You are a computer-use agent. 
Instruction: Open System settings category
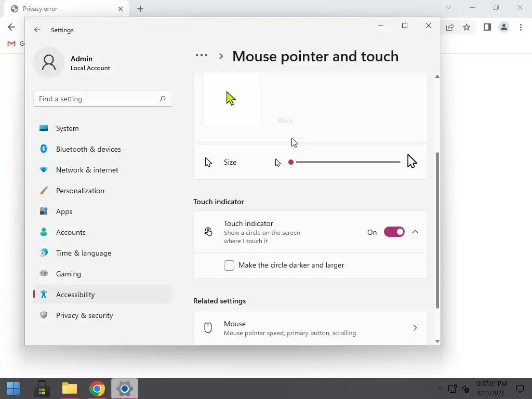click(102, 128)
